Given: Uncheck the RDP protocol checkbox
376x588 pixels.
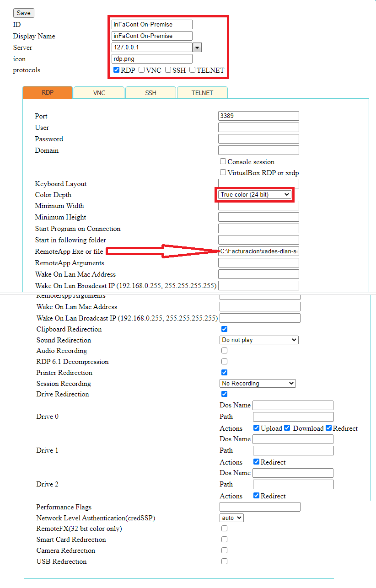Looking at the screenshot, I should coord(117,70).
